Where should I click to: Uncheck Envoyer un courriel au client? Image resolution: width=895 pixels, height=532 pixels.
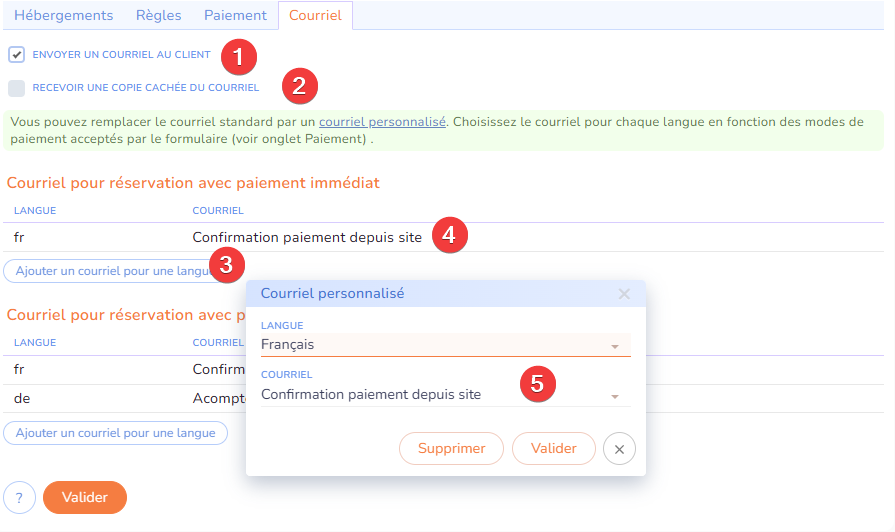click(x=17, y=54)
